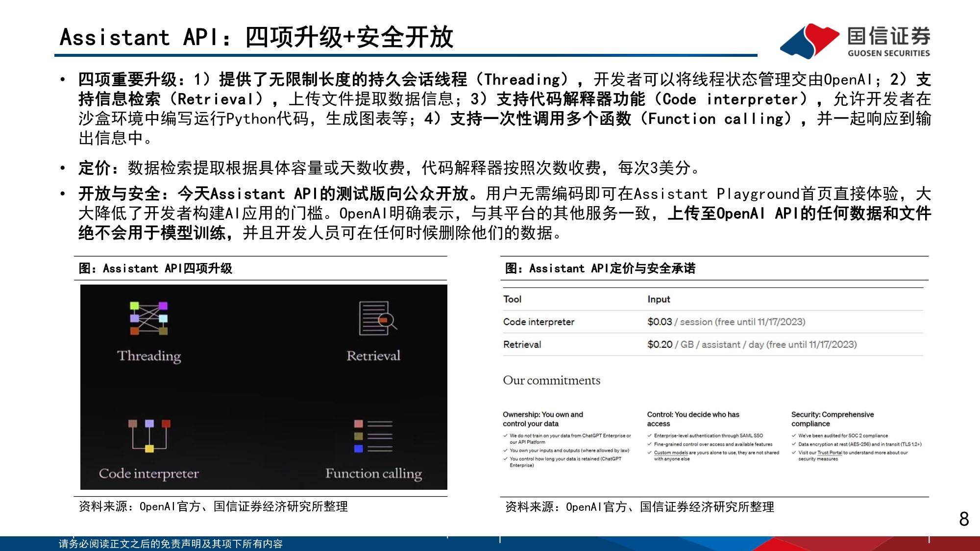This screenshot has height=551, width=980.
Task: Click the Code interpreter tree icon
Action: 149,435
